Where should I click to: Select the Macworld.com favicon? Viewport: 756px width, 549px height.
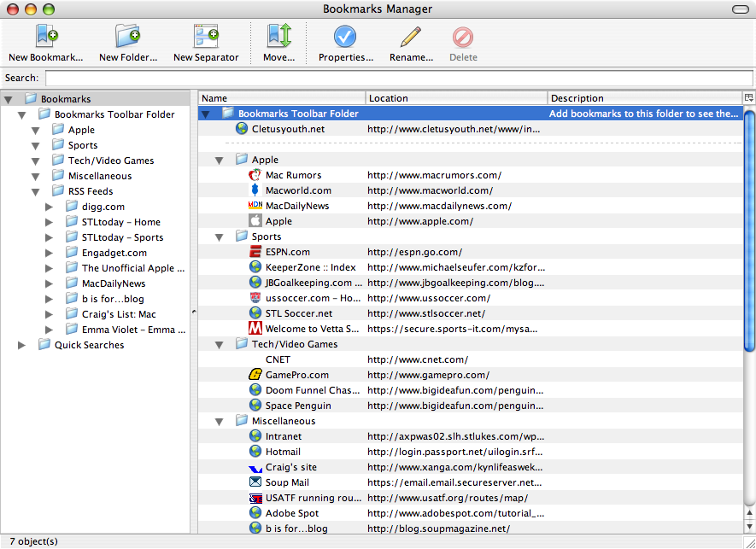pyautogui.click(x=255, y=190)
